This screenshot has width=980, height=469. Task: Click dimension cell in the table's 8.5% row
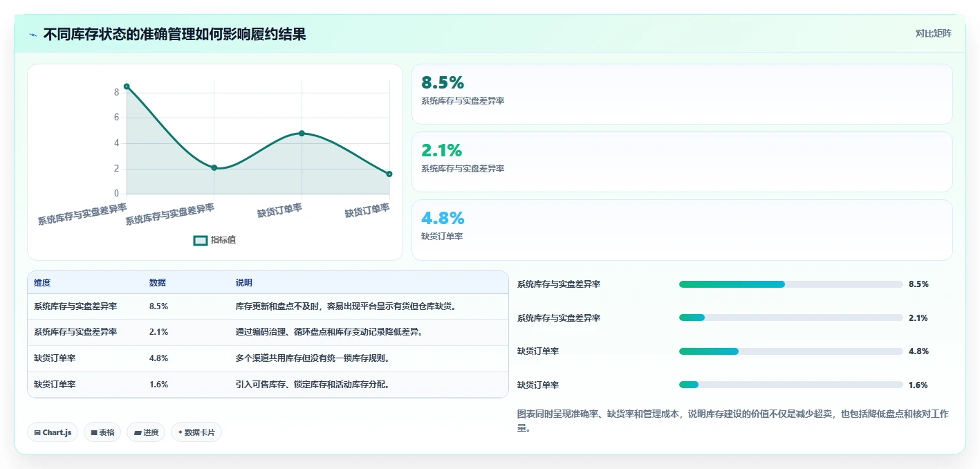[75, 306]
